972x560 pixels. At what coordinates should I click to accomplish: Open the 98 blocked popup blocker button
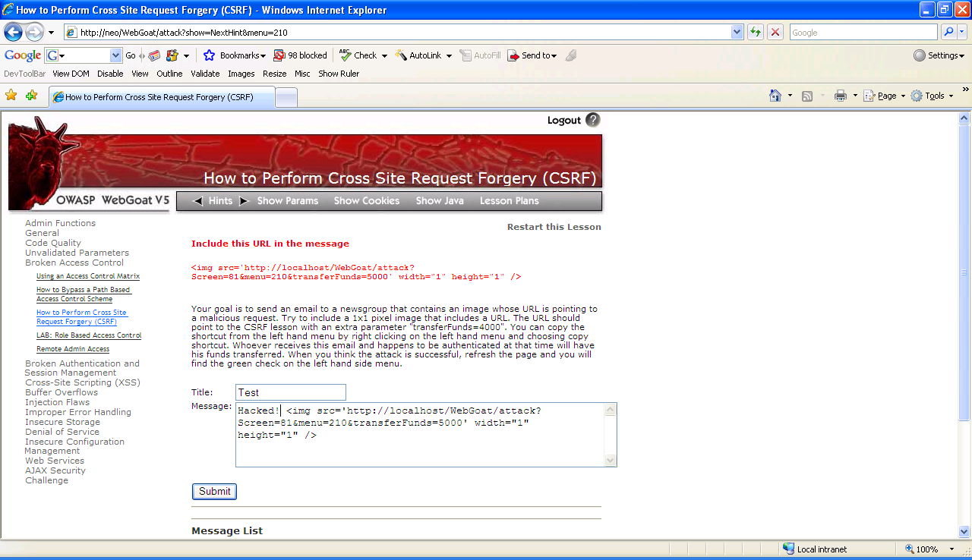301,55
